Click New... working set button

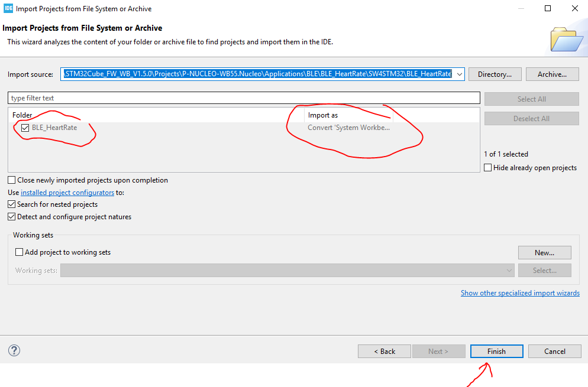tap(544, 252)
